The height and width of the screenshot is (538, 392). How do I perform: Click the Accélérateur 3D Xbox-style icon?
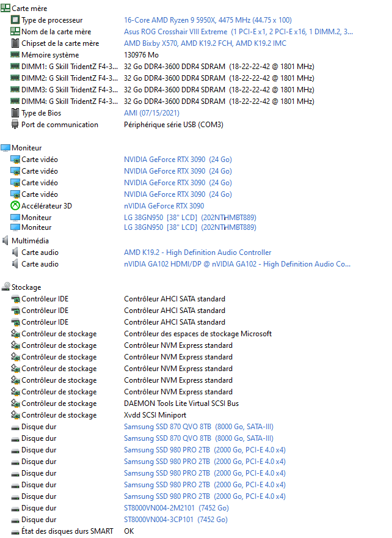(x=15, y=205)
